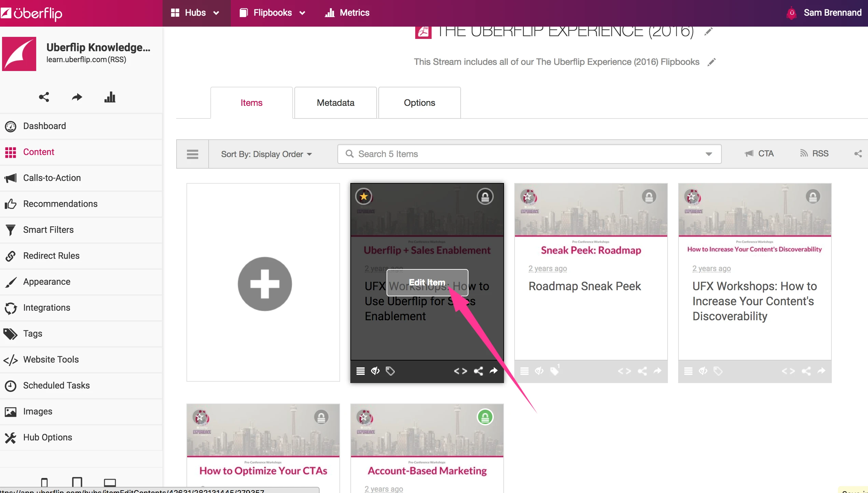Click the stream share icon in the toolbar
The width and height of the screenshot is (868, 493).
point(858,154)
